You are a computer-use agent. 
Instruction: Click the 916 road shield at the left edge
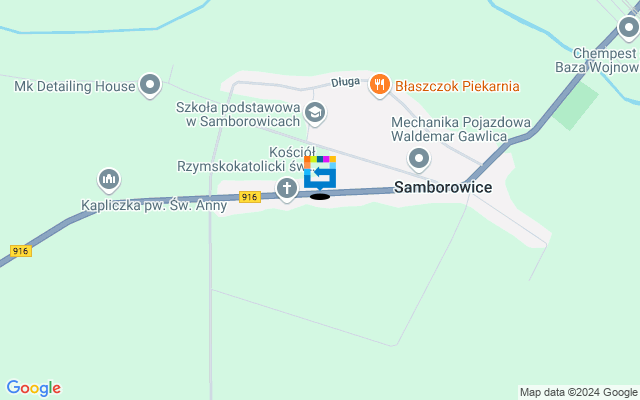20,251
